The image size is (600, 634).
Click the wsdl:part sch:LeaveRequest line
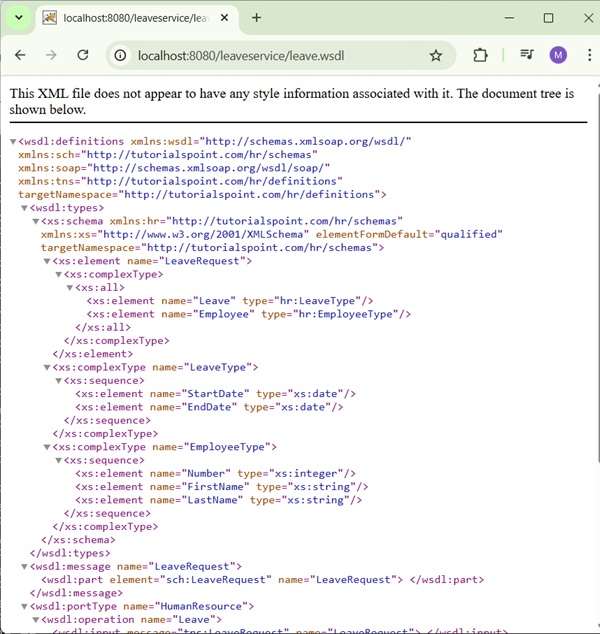click(x=262, y=580)
